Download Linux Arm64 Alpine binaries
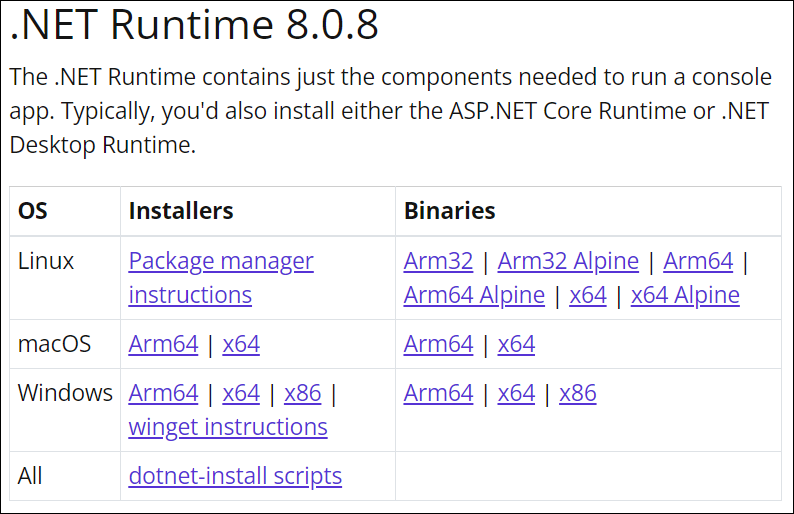 pos(474,296)
